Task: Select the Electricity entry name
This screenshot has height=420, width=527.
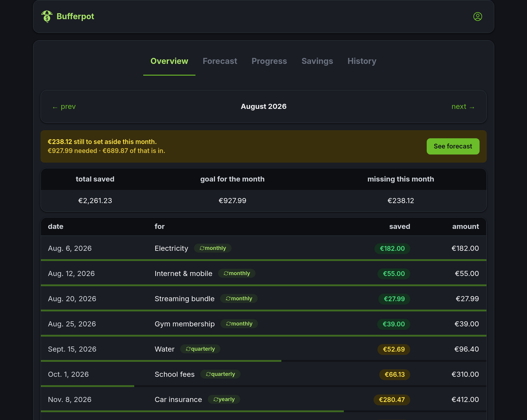Action: pos(172,248)
